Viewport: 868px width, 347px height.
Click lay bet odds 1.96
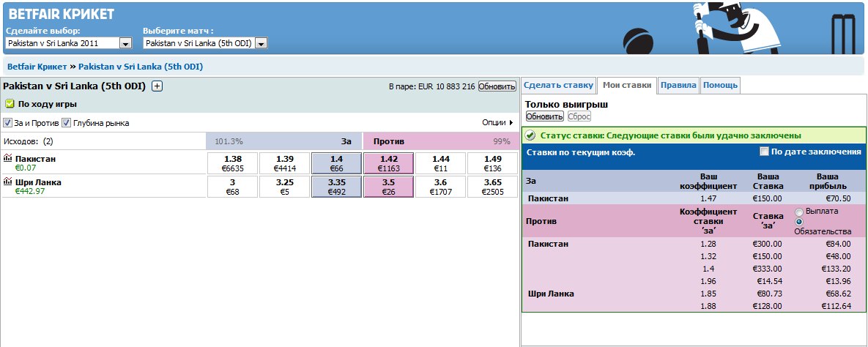(708, 281)
